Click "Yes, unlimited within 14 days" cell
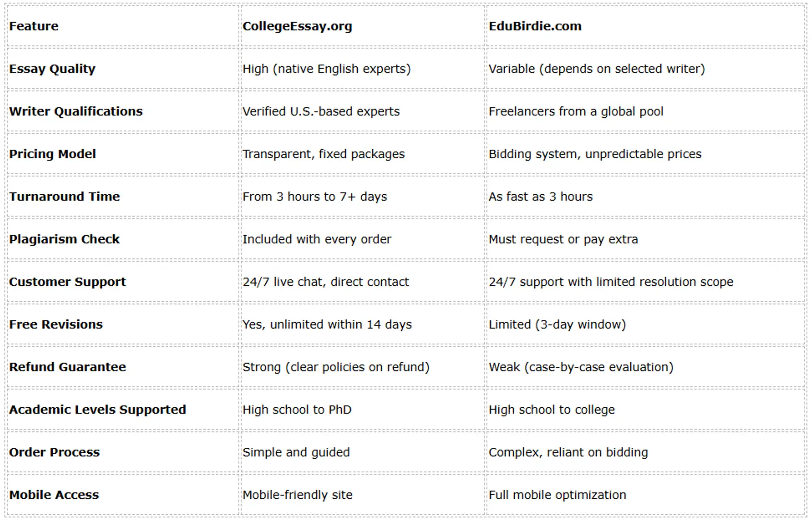 [327, 325]
